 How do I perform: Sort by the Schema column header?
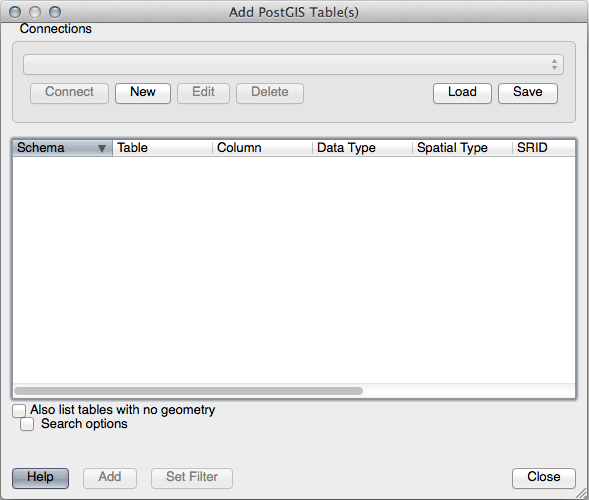point(63,148)
